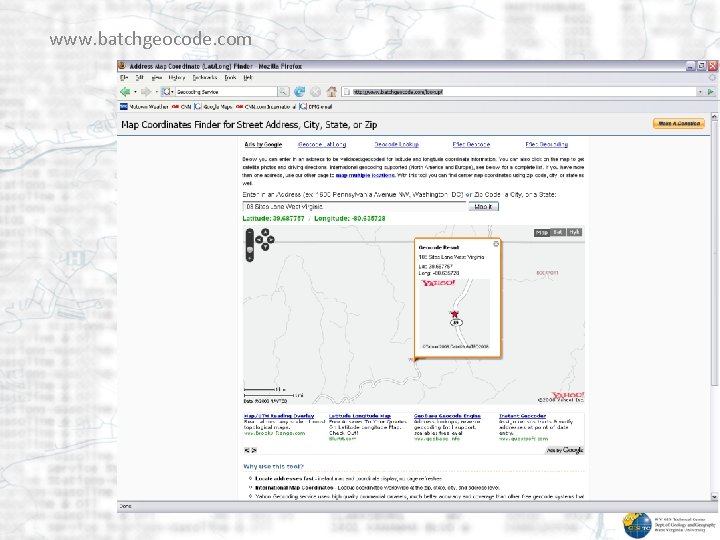This screenshot has height=540, width=720.
Task: Switch to Map view type
Action: 542,232
